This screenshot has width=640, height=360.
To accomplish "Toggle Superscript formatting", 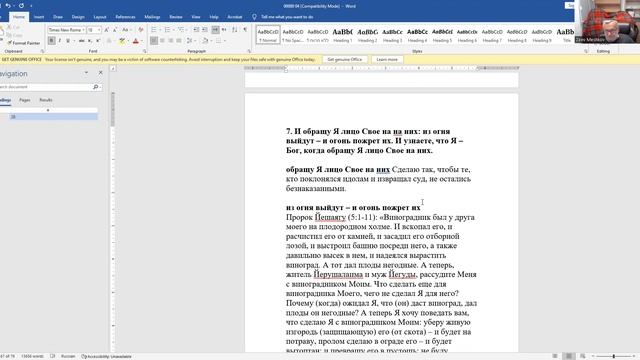I will coord(98,41).
